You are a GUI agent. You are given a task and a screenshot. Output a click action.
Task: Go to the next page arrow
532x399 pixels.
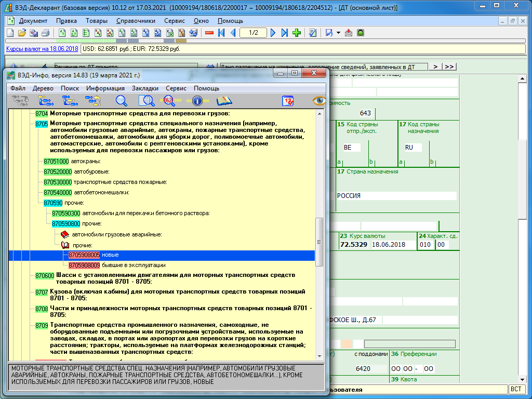click(x=273, y=33)
